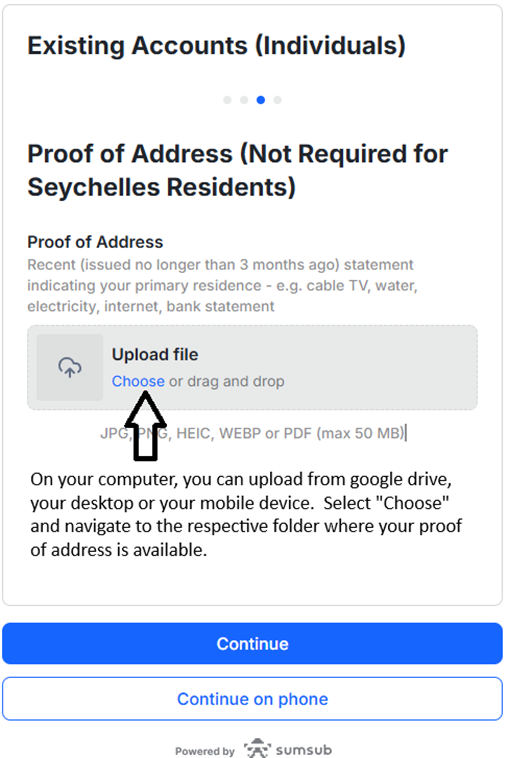Click the Existing Accounts (Individuals) heading
Screen dimensions: 508x758
click(x=216, y=45)
